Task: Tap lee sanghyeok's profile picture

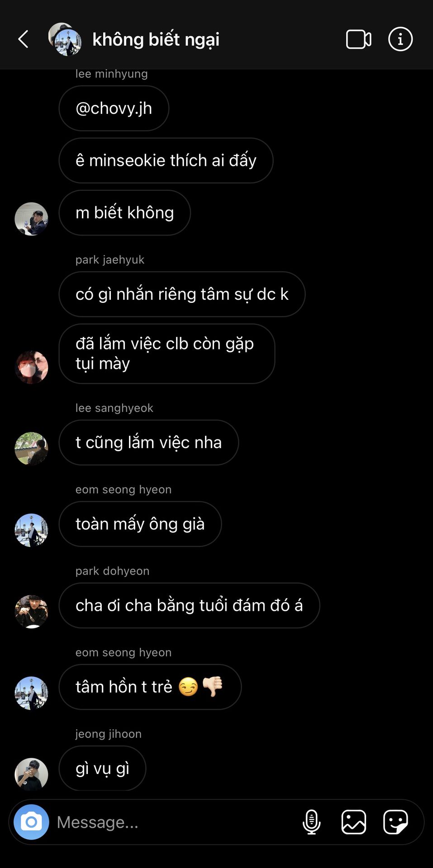Action: tap(31, 448)
